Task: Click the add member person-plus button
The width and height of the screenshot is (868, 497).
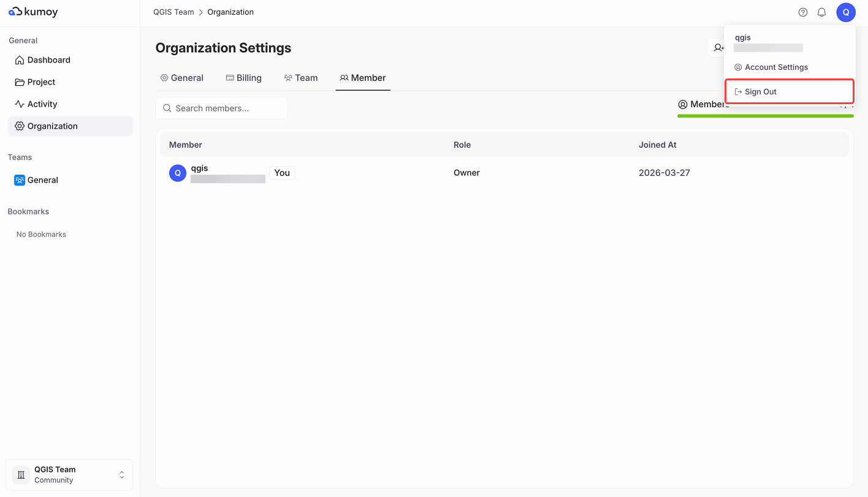Action: click(x=716, y=48)
